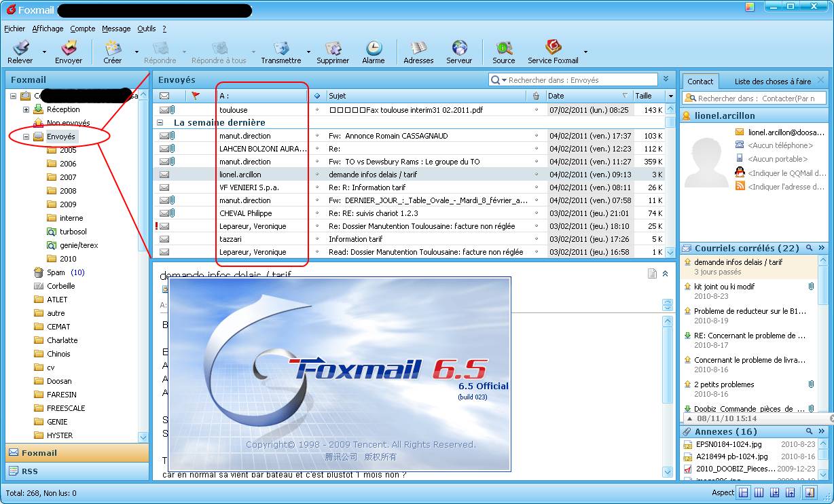Select the Contact tab
The height and width of the screenshot is (504, 834).
click(700, 81)
